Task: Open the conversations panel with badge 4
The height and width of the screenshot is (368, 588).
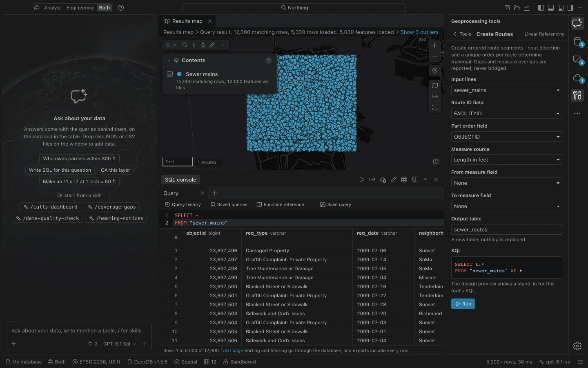Action: 577,60
